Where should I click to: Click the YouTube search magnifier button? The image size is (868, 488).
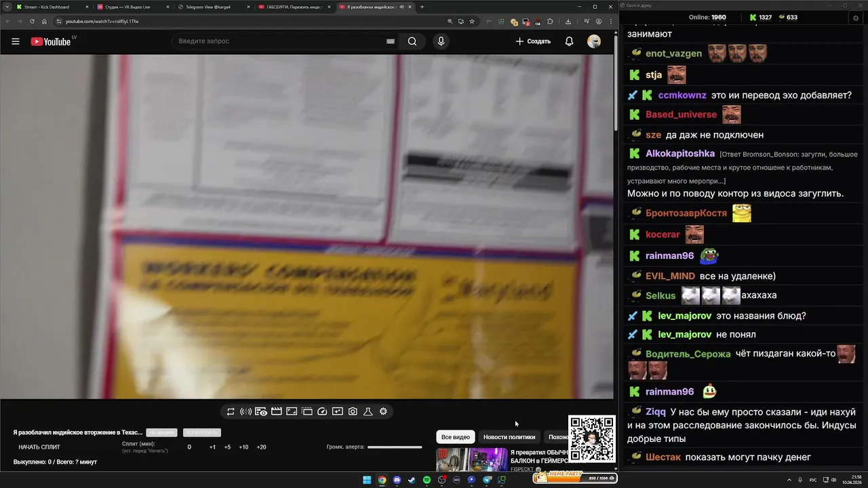point(412,41)
